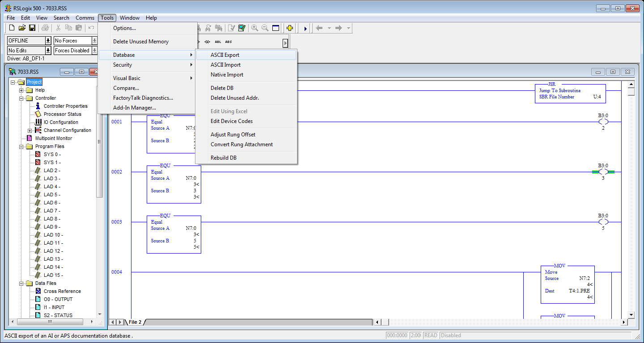Screen dimensions: 644x343
Task: Open the Comms menu
Action: click(x=85, y=18)
